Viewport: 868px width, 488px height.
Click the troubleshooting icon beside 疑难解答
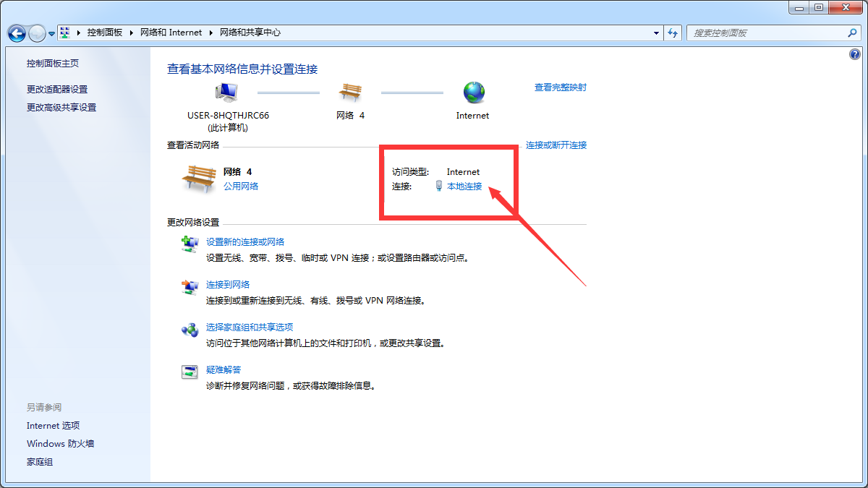(x=190, y=372)
